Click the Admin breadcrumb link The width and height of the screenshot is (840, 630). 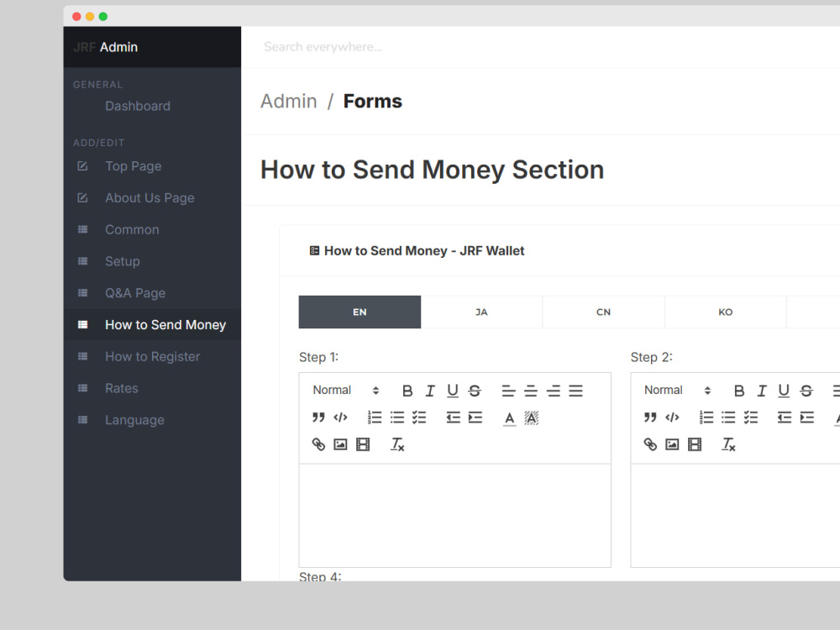coord(289,102)
